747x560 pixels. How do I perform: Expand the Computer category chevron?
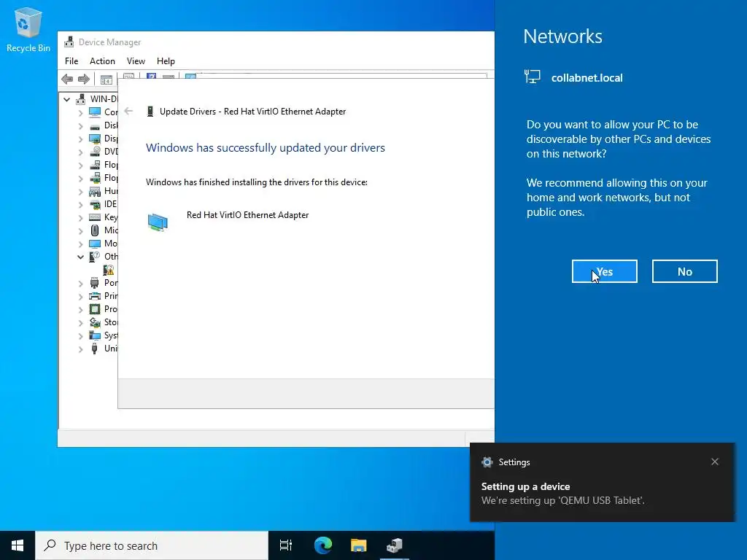point(80,113)
